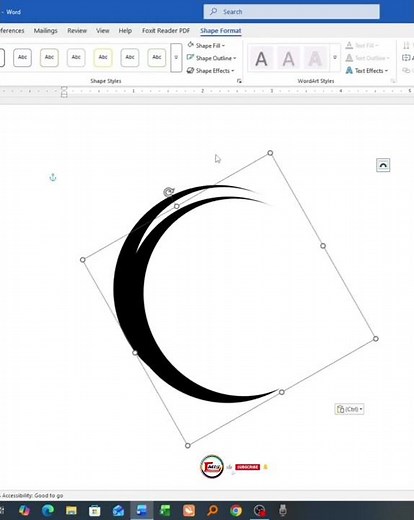
Task: Open Google Chrome from taskbar
Action: pyautogui.click(x=236, y=510)
